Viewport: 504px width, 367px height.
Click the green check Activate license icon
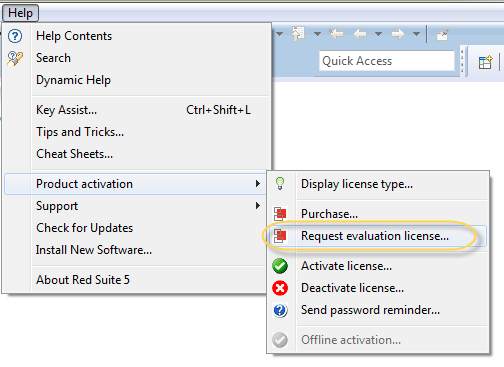click(x=280, y=266)
